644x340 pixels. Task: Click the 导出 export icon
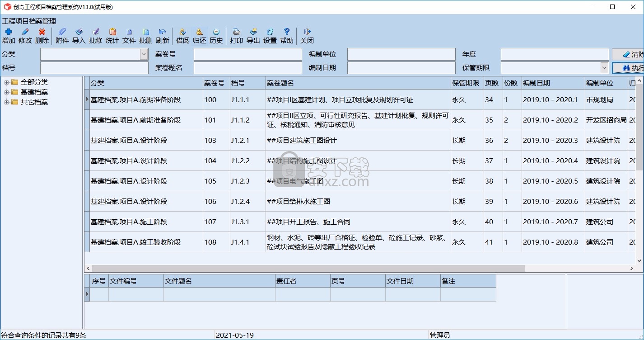tap(253, 36)
